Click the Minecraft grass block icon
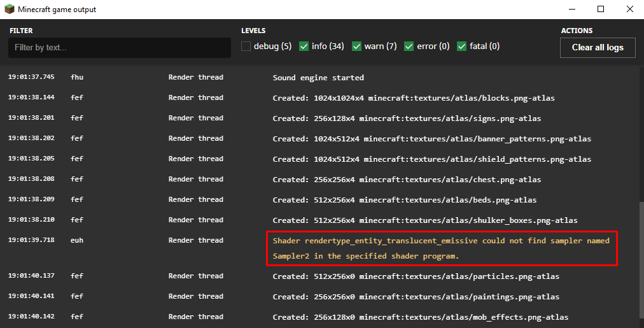 tap(9, 9)
